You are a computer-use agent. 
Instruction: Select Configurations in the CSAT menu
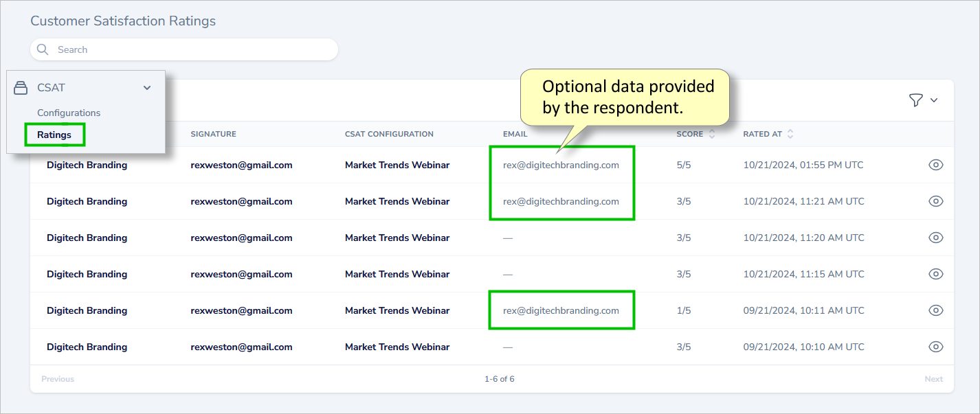[69, 113]
